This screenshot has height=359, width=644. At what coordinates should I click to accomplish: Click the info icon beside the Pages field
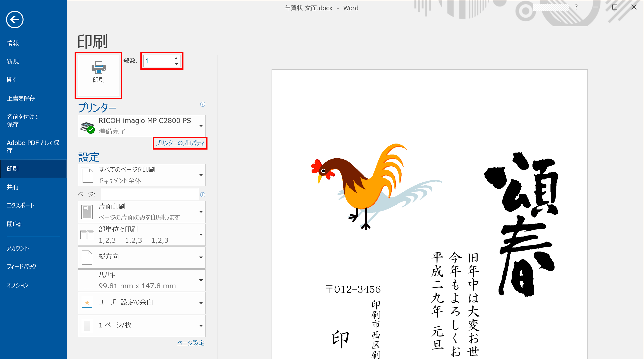203,195
